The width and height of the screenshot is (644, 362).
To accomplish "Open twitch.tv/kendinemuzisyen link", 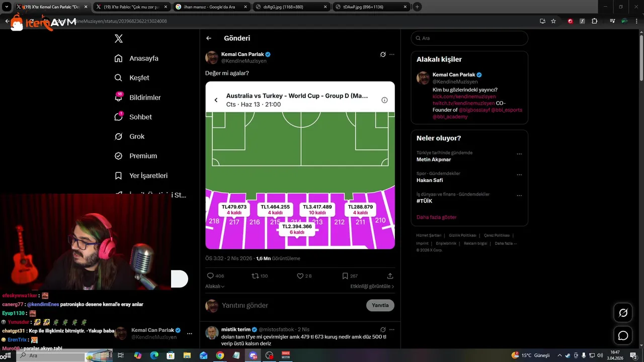I will [463, 103].
